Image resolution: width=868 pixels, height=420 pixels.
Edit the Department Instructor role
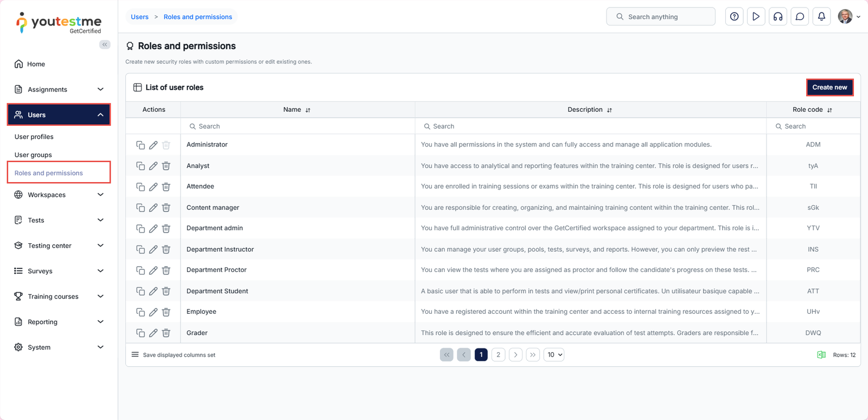[x=154, y=249]
